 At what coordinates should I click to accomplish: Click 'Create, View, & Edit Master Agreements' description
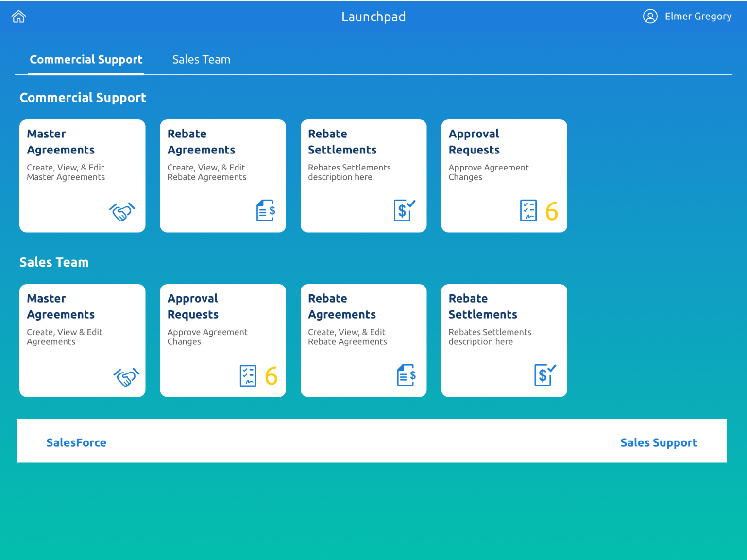click(66, 172)
